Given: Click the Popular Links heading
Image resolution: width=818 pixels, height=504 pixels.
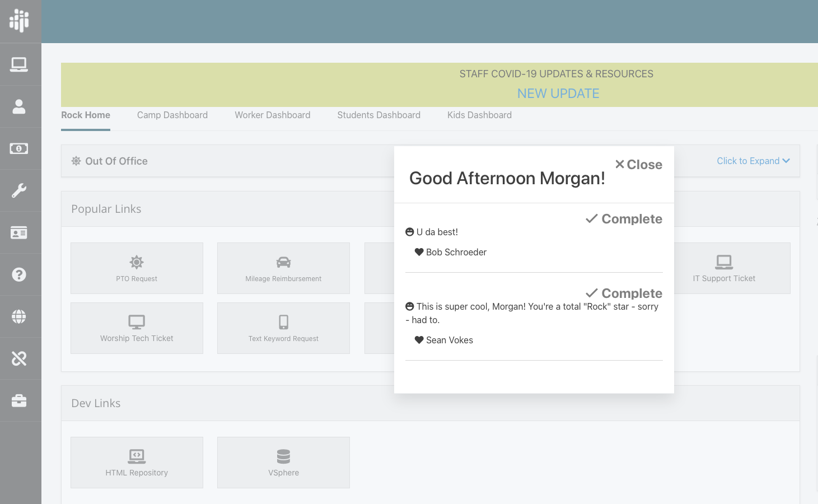Looking at the screenshot, I should (106, 209).
